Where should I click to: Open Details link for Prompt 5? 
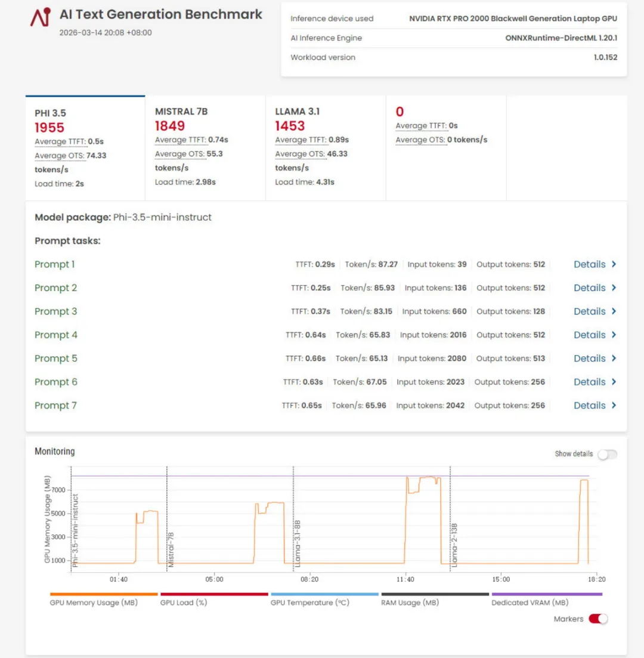(x=589, y=359)
